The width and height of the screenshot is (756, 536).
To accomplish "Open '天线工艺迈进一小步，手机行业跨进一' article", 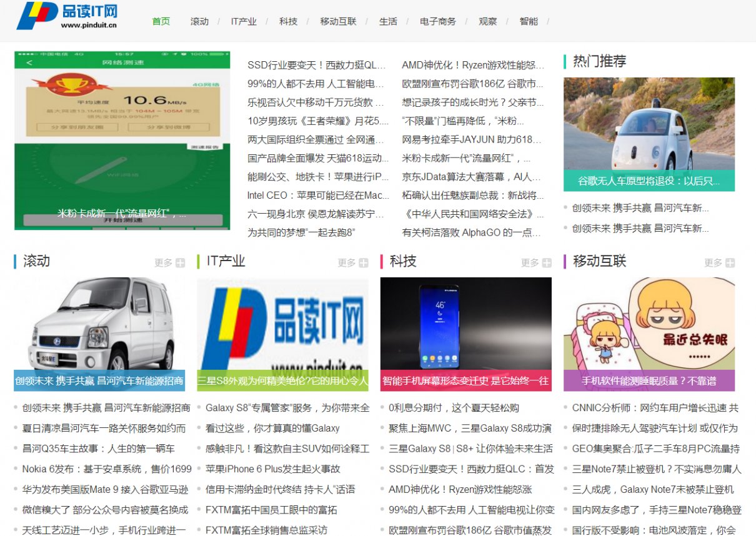I will pyautogui.click(x=104, y=530).
